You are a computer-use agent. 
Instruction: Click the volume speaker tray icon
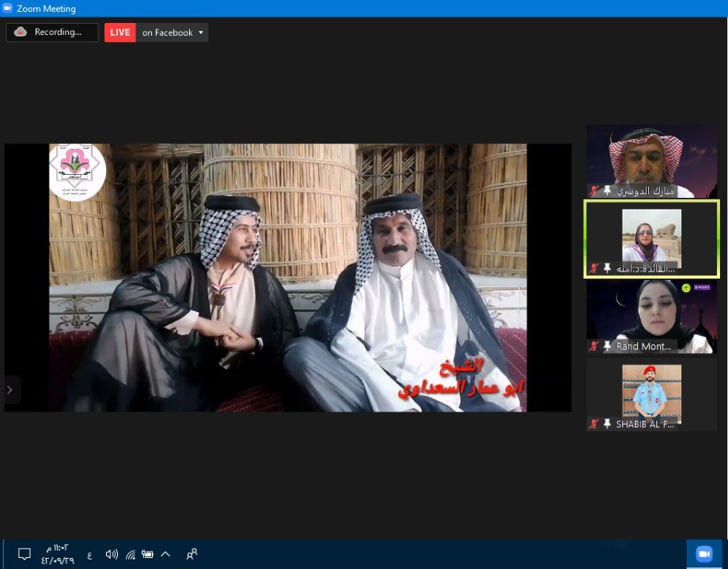(x=112, y=554)
